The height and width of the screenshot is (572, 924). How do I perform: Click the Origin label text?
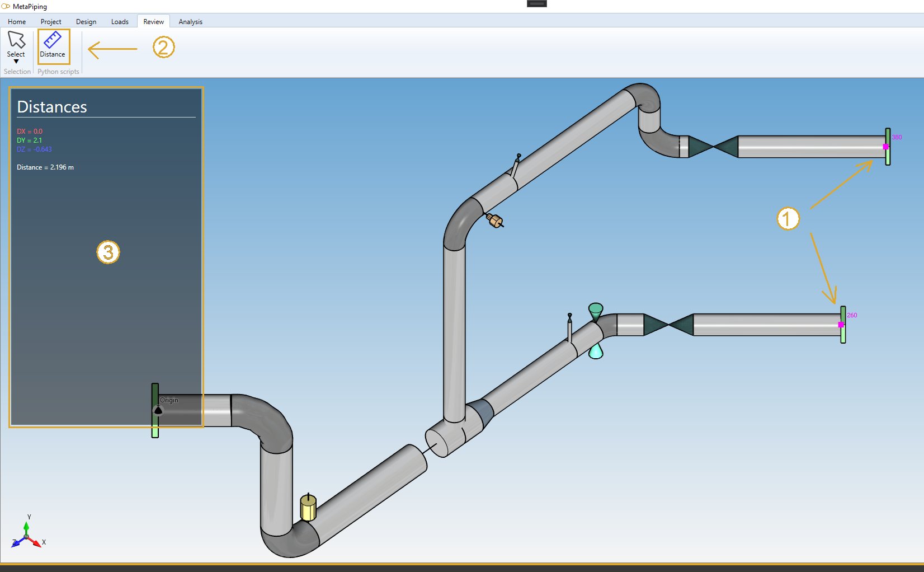click(x=169, y=400)
